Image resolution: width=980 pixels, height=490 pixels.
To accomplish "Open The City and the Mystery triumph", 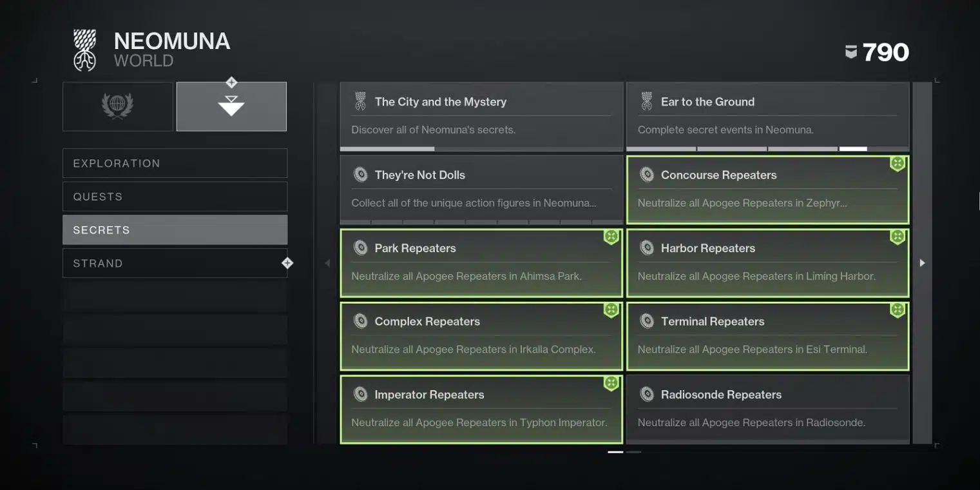I will tap(481, 116).
